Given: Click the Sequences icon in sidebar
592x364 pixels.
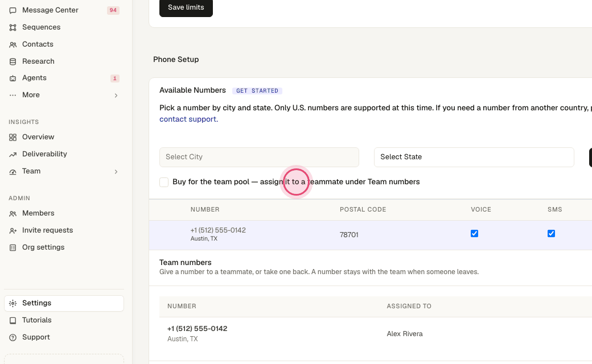Looking at the screenshot, I should click(x=13, y=27).
